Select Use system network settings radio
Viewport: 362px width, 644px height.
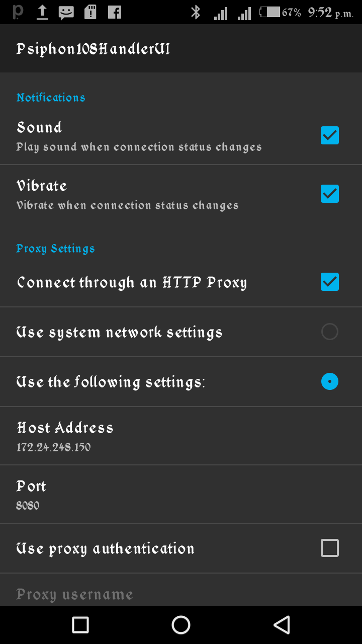click(330, 332)
